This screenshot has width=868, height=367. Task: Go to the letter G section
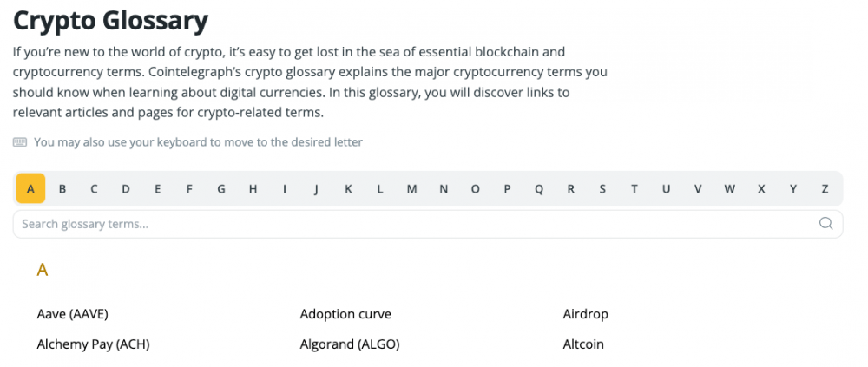(220, 189)
